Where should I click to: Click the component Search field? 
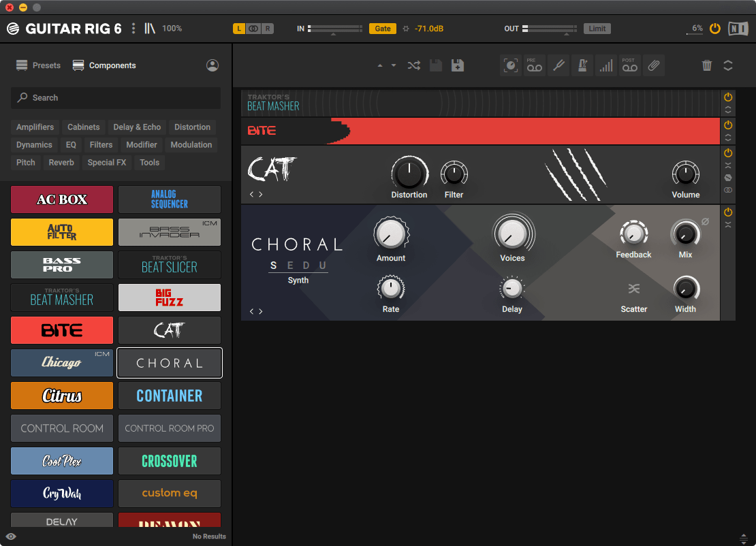[116, 98]
